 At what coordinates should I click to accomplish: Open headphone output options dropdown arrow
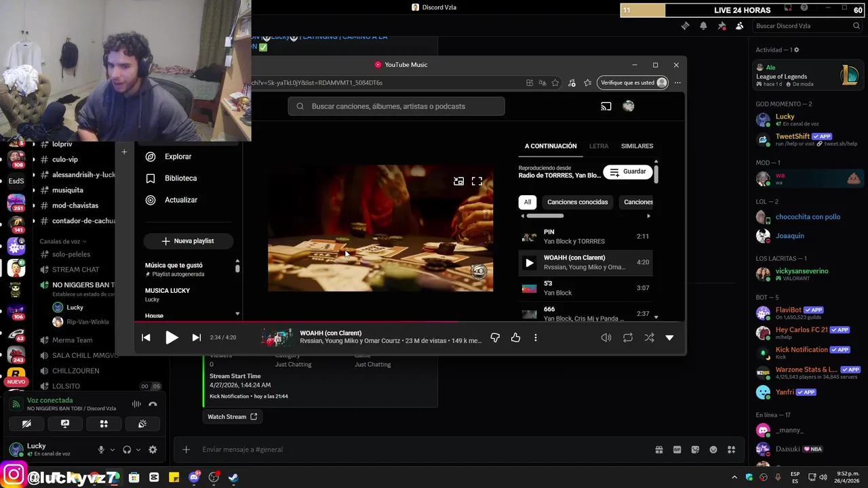tap(138, 449)
